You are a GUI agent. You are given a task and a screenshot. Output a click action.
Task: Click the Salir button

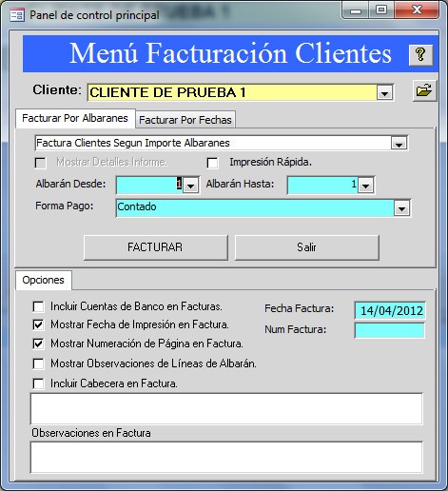tap(307, 247)
